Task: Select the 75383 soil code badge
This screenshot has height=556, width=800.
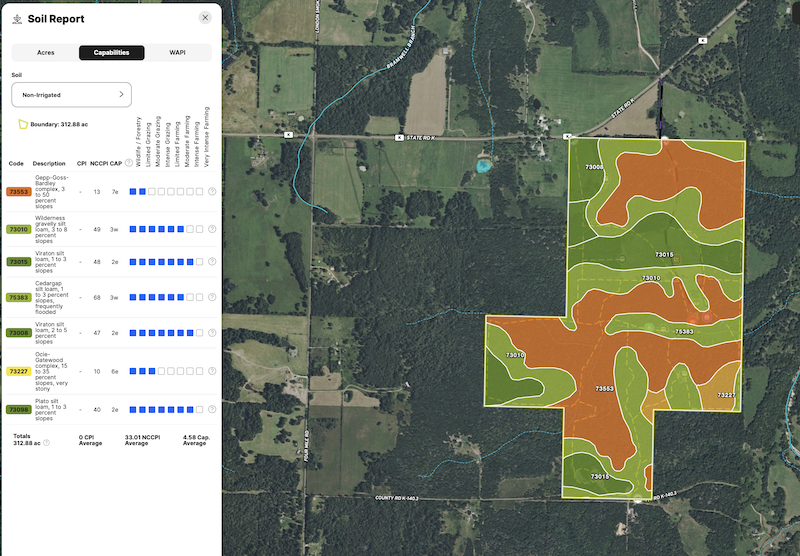Action: click(x=19, y=297)
